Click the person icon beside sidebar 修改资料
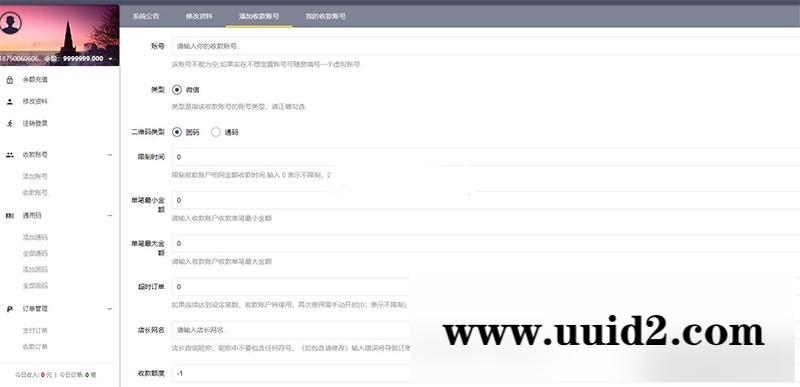Screen dimensions: 800x387 [x=10, y=101]
